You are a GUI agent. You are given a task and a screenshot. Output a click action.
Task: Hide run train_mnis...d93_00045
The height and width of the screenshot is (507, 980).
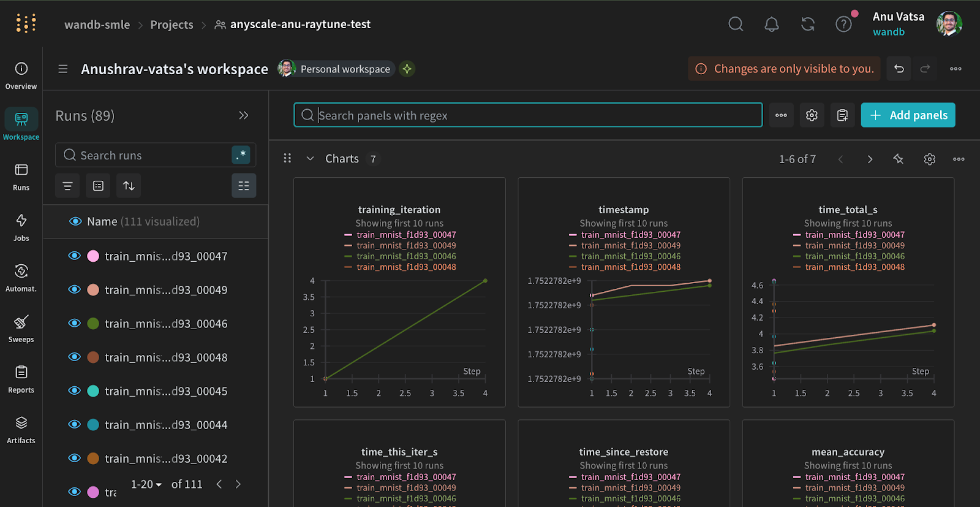[x=74, y=391]
